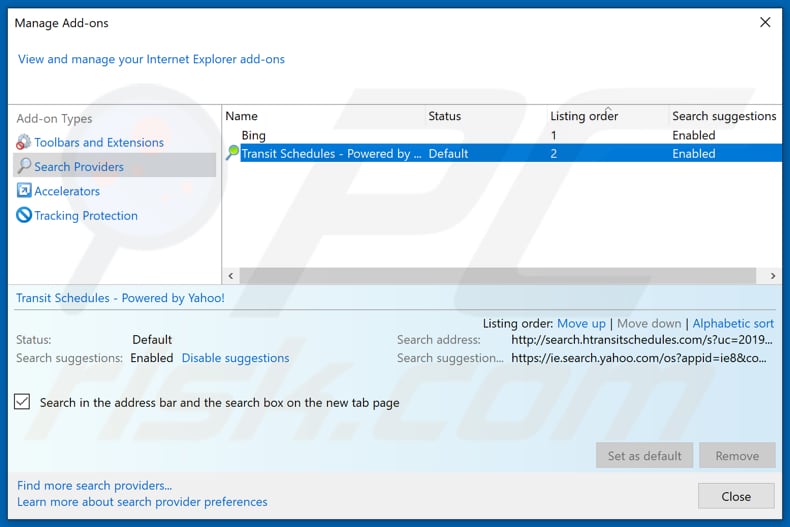790x527 pixels.
Task: Click the Close button
Action: 736,496
